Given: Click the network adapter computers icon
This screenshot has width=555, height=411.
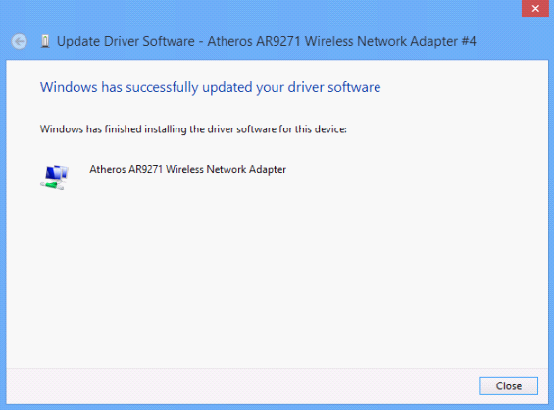Looking at the screenshot, I should (55, 177).
